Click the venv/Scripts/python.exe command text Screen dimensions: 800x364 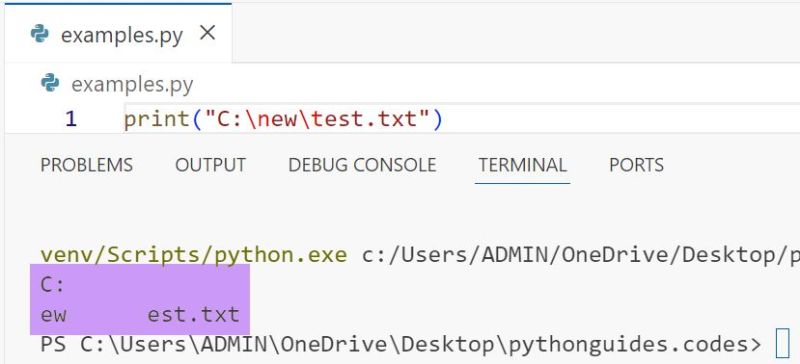pos(194,255)
